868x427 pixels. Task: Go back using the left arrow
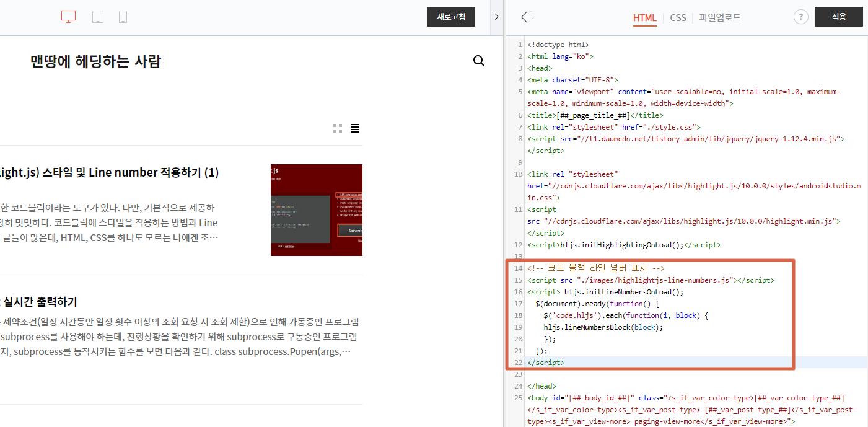pyautogui.click(x=527, y=17)
